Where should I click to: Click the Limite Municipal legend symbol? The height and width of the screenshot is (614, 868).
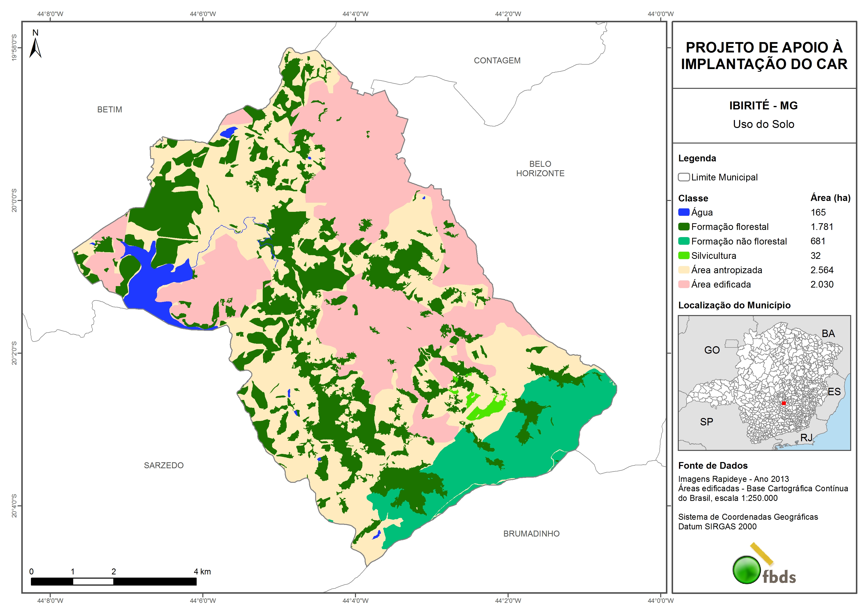point(683,177)
